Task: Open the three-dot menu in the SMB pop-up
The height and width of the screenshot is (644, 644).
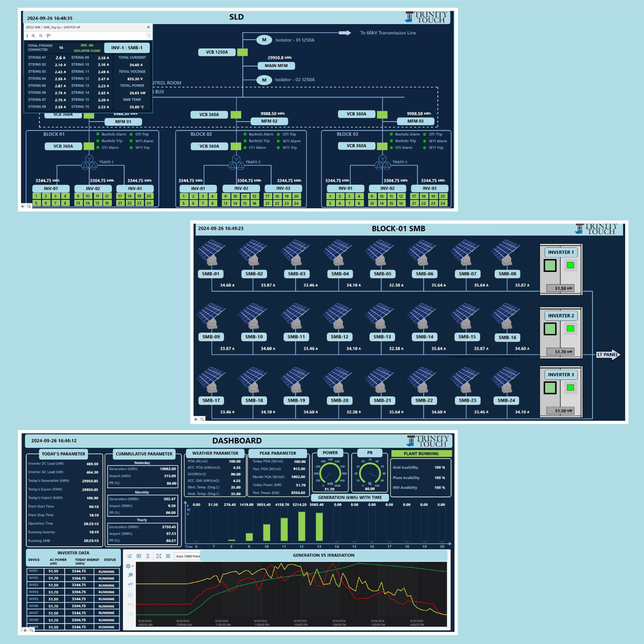Action: click(27, 36)
